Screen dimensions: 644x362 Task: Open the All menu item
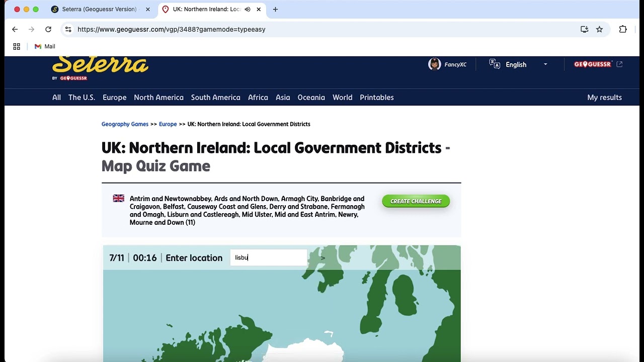tap(56, 98)
